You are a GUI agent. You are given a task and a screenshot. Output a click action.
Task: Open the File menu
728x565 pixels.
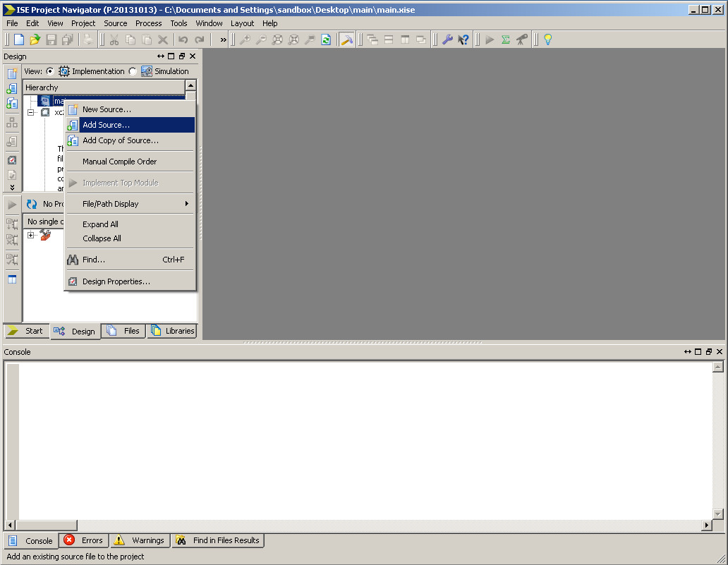(12, 23)
